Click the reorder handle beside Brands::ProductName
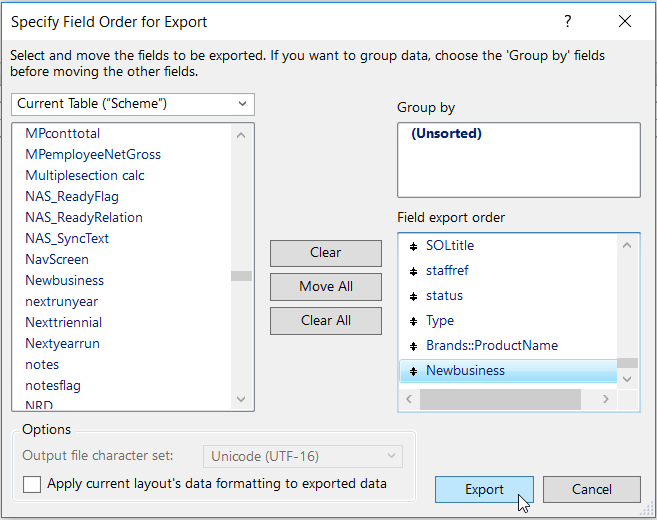Screen dimensions: 657x520 [x=413, y=346]
